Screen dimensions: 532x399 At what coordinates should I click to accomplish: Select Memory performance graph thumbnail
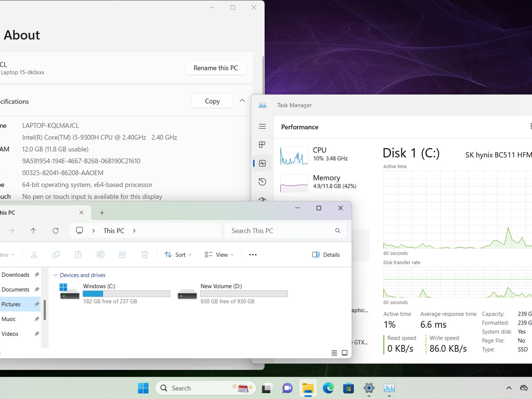click(x=294, y=183)
